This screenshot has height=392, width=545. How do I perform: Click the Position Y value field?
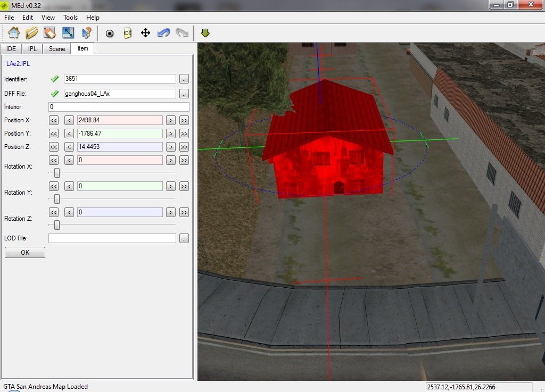coord(120,134)
